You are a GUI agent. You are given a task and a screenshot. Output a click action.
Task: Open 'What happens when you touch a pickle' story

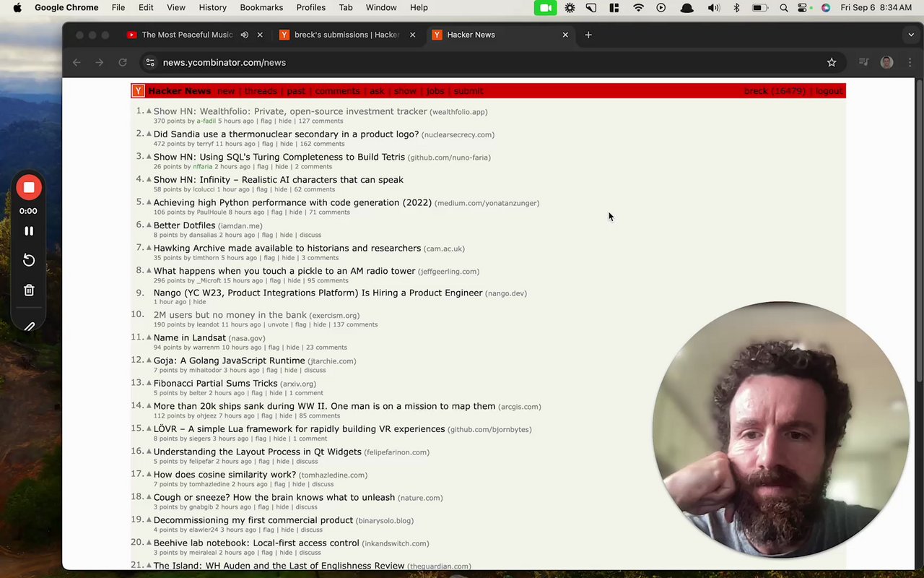coord(284,271)
